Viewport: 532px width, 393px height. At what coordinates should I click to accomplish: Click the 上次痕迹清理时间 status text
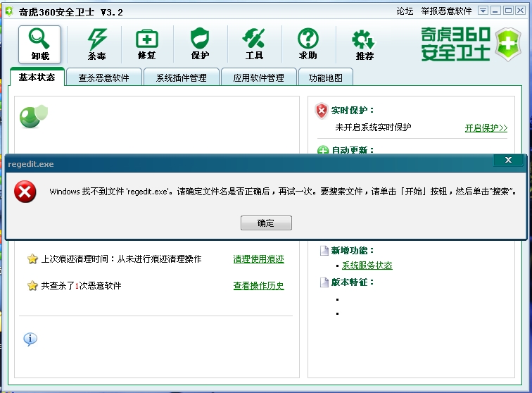(121, 258)
